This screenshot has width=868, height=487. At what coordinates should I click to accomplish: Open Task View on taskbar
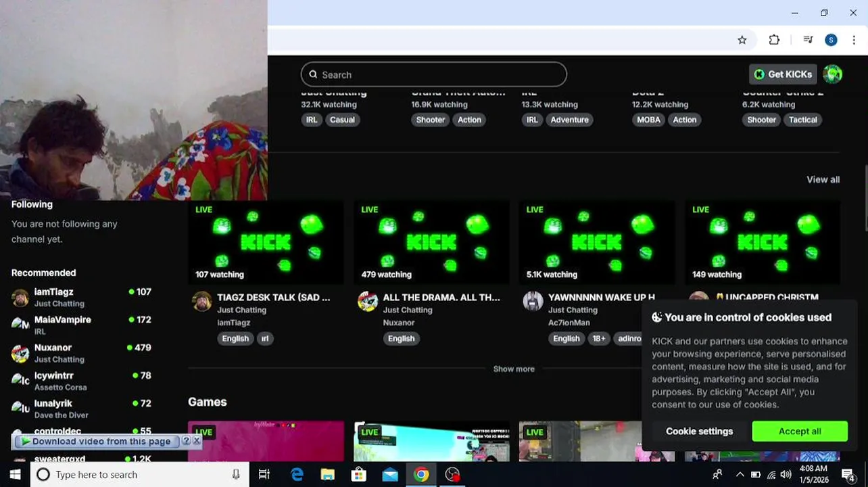pyautogui.click(x=264, y=474)
